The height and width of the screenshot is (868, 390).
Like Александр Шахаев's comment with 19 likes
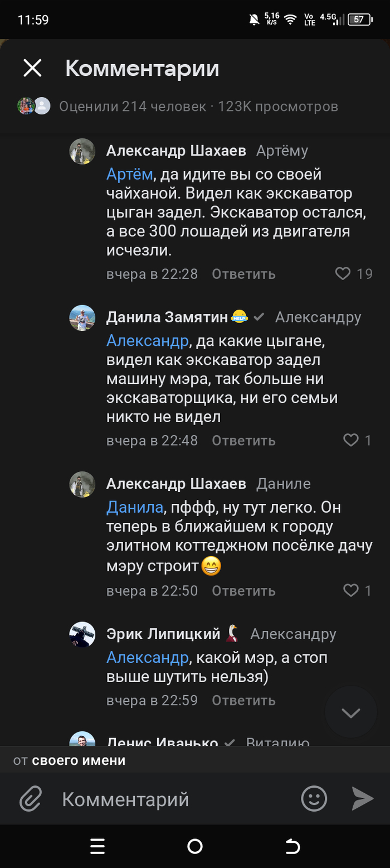click(343, 274)
